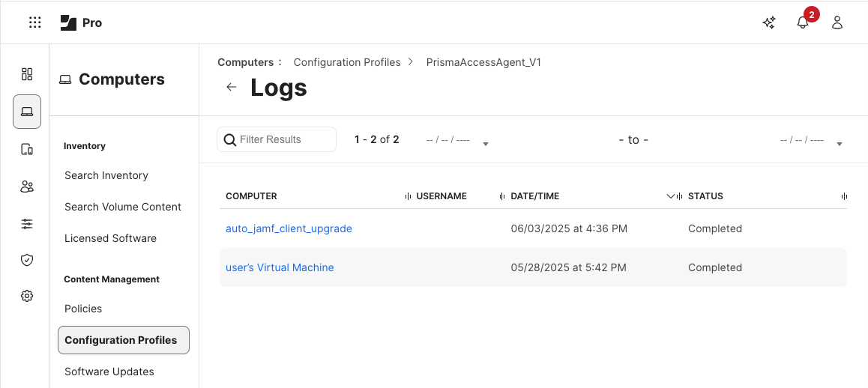The width and height of the screenshot is (868, 388).
Task: Expand the start date dropdown arrow
Action: pos(486,144)
